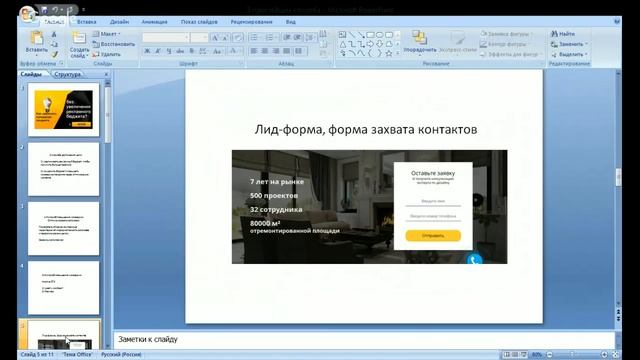Viewport: 640px width, 360px height.
Task: Click the Save icon in the quick access toolbar
Action: 44,9
